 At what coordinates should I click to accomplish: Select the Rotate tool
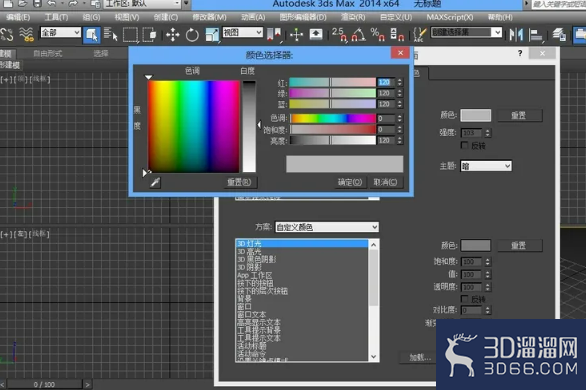click(192, 35)
